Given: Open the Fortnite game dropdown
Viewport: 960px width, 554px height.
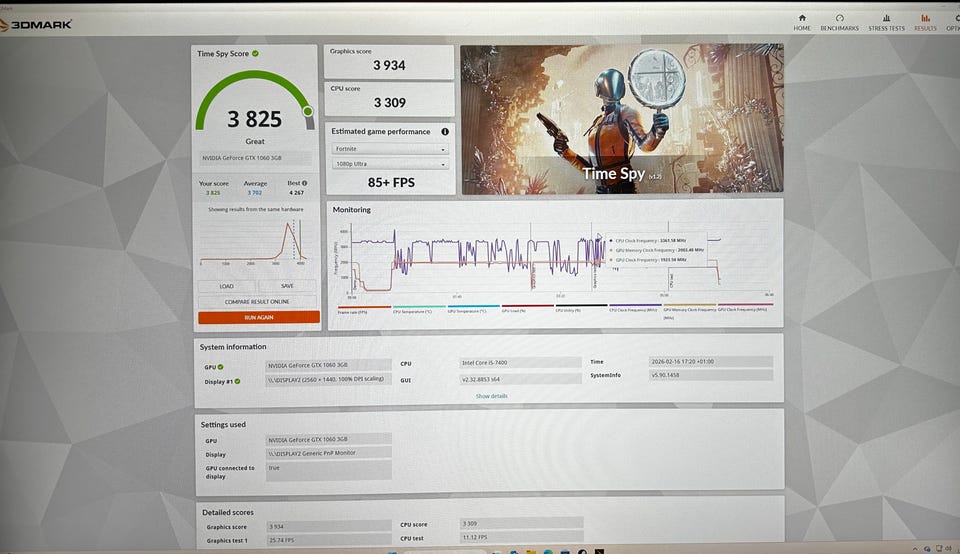Looking at the screenshot, I should pyautogui.click(x=390, y=149).
